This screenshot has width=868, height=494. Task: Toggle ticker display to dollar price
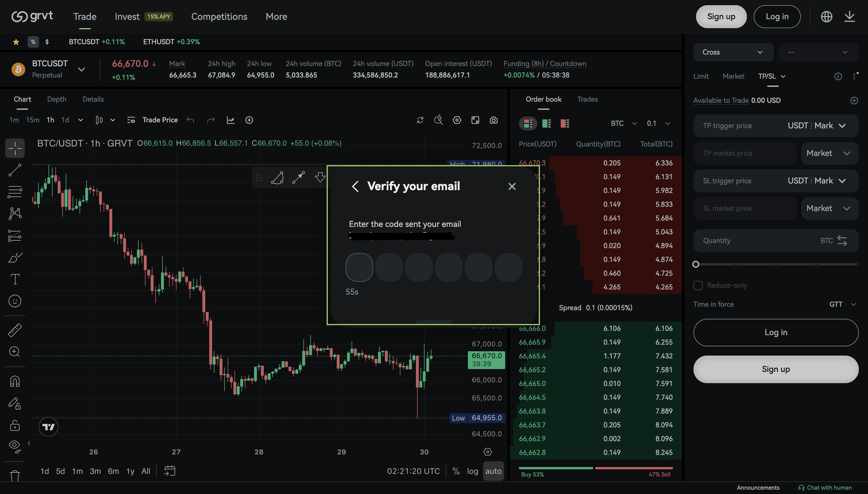pyautogui.click(x=47, y=42)
